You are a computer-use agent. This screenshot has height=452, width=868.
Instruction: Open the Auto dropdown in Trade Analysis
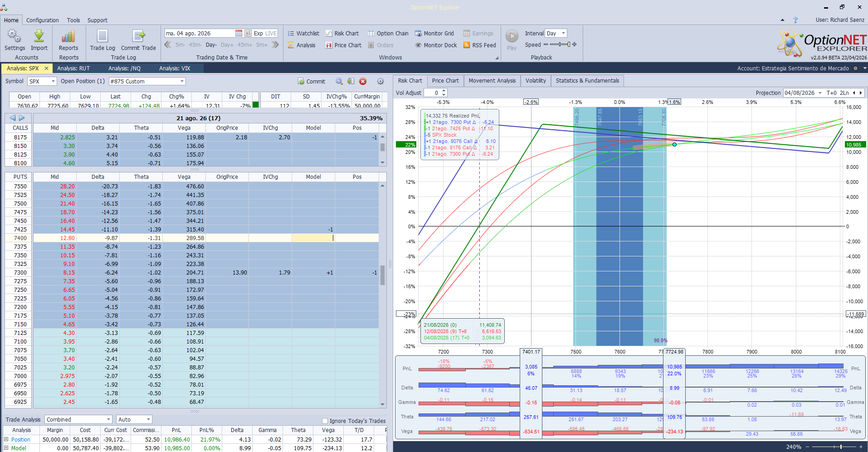click(148, 419)
